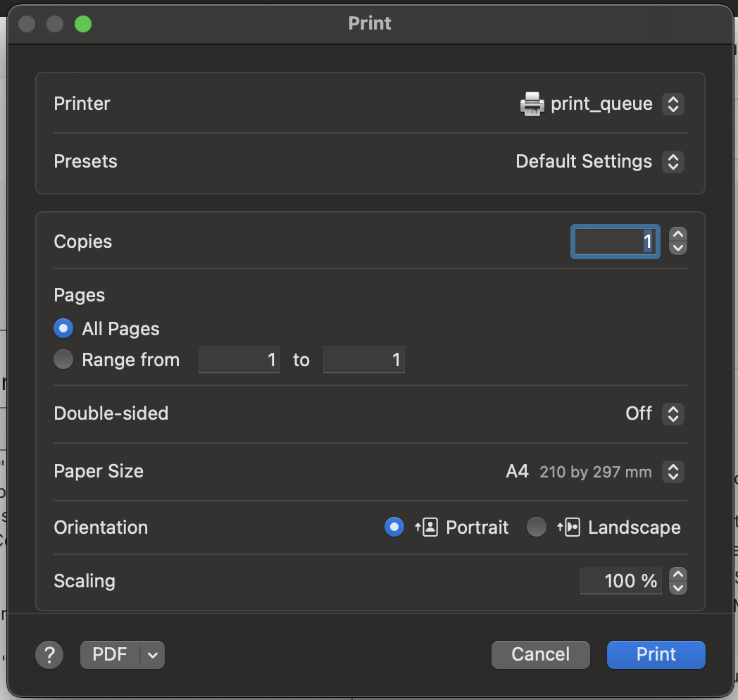Click the help question mark button
Viewport: 738px width, 700px height.
pos(49,655)
